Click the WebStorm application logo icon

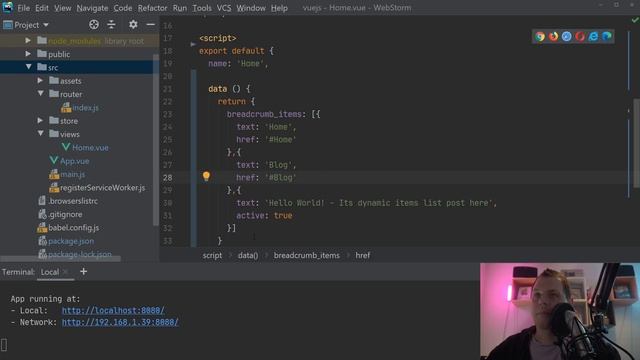7,7
